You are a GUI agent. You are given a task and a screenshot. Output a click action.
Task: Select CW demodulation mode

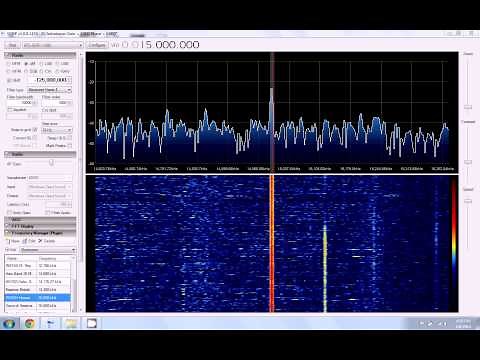tap(46, 71)
